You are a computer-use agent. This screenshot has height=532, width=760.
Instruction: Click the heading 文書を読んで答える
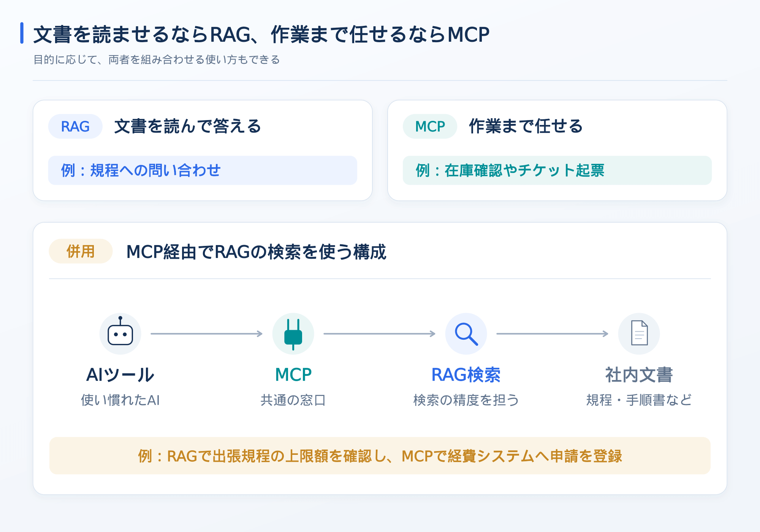(x=188, y=126)
